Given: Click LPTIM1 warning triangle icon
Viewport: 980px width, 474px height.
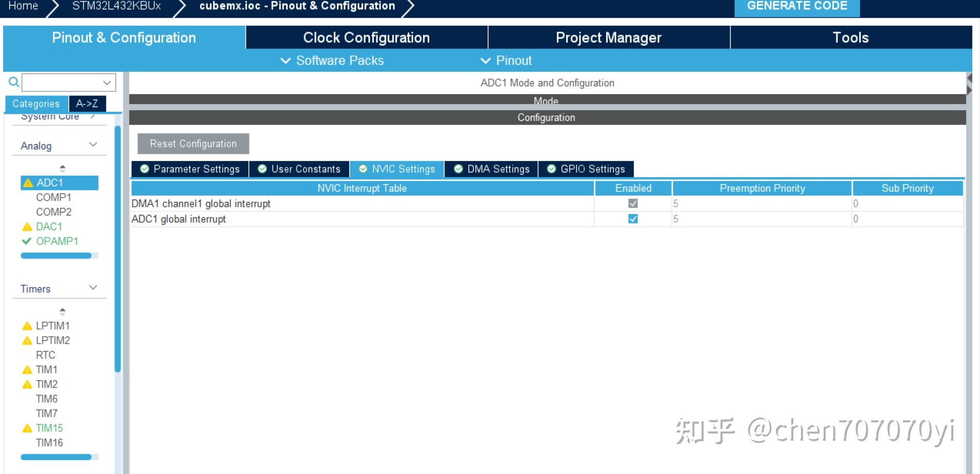Looking at the screenshot, I should 27,326.
